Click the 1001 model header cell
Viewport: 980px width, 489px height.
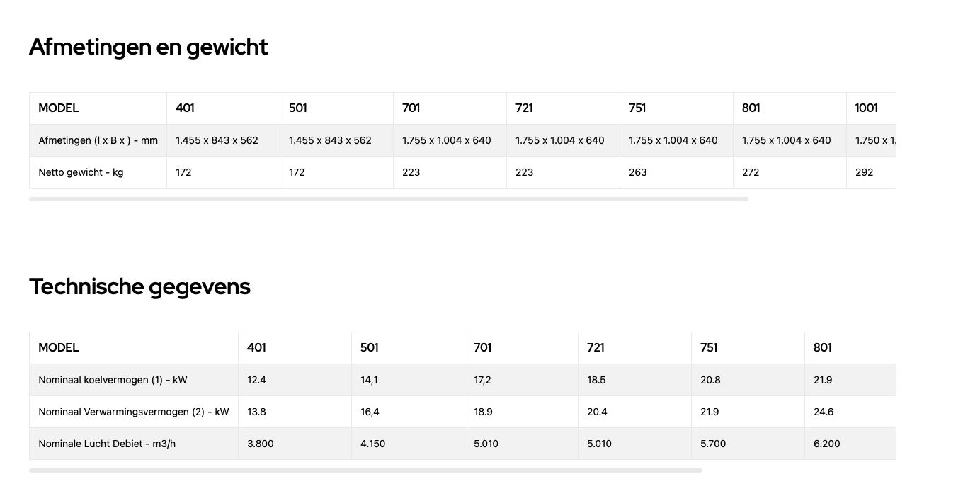871,108
